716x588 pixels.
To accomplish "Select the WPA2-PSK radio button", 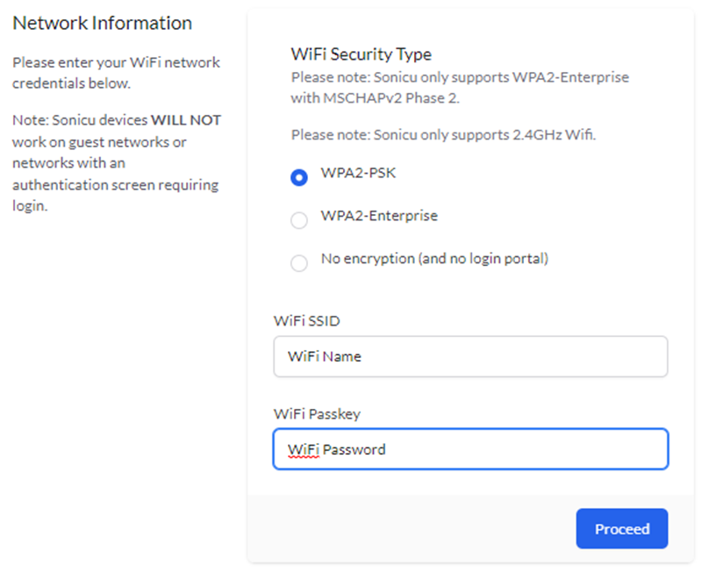I will [x=298, y=176].
